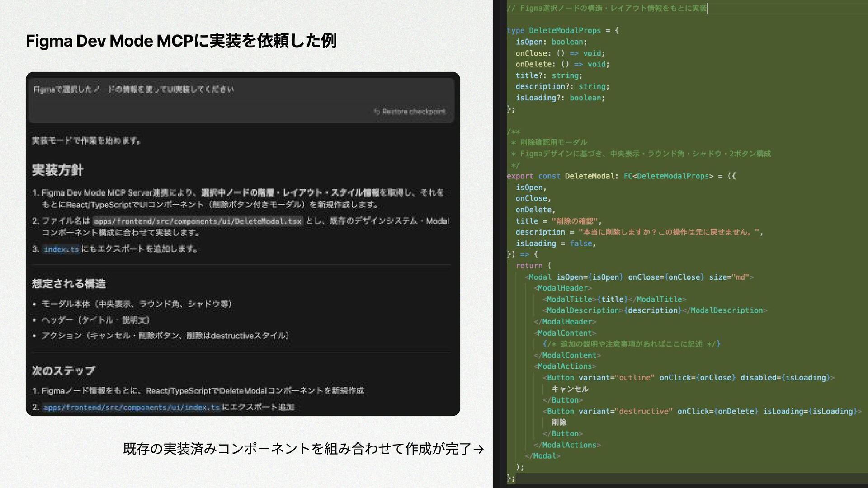Click the opening <ModalContent> tag line

click(x=565, y=333)
